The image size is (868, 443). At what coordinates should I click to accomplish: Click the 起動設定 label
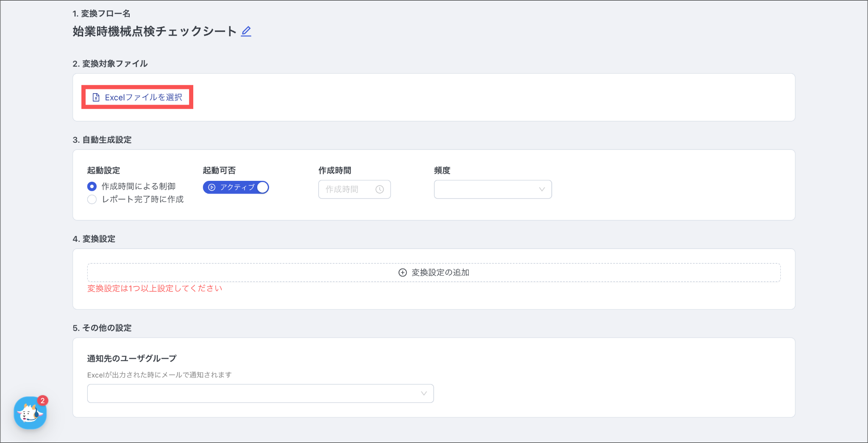[x=104, y=170]
